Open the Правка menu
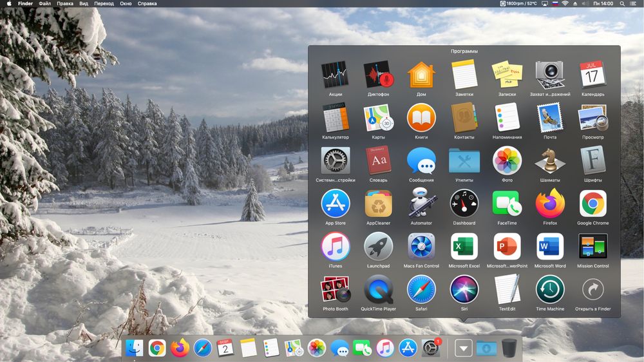644x362 pixels. [x=65, y=4]
